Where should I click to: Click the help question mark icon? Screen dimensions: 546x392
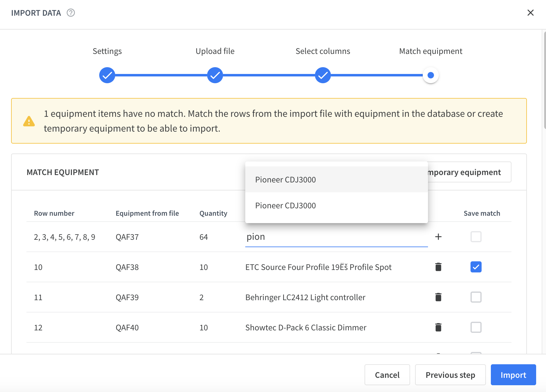point(71,13)
